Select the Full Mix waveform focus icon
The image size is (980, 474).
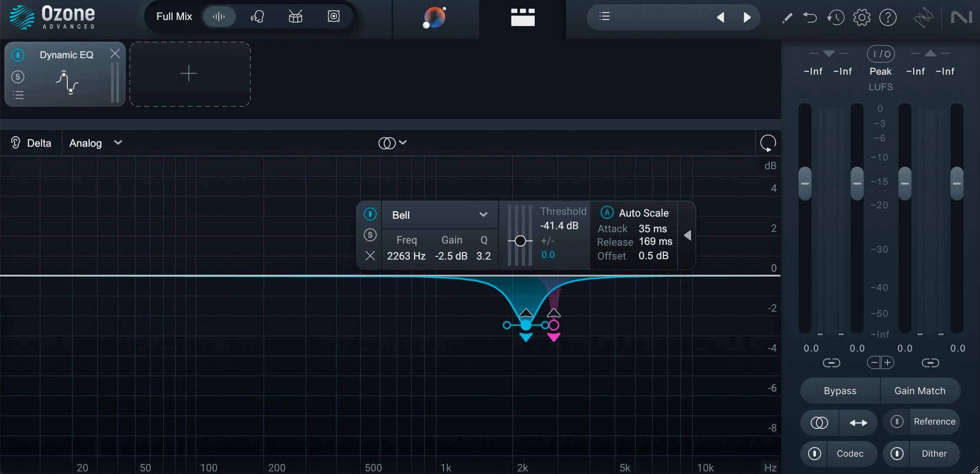(x=219, y=17)
